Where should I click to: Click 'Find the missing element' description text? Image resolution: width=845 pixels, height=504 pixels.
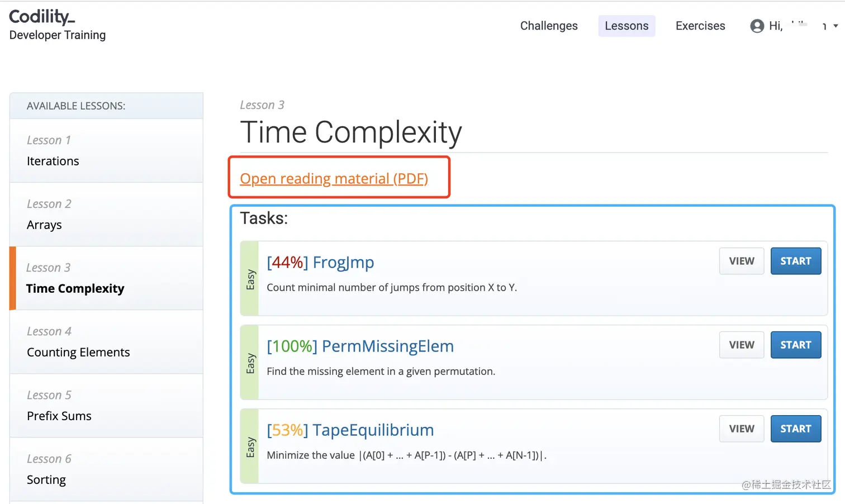[381, 371]
